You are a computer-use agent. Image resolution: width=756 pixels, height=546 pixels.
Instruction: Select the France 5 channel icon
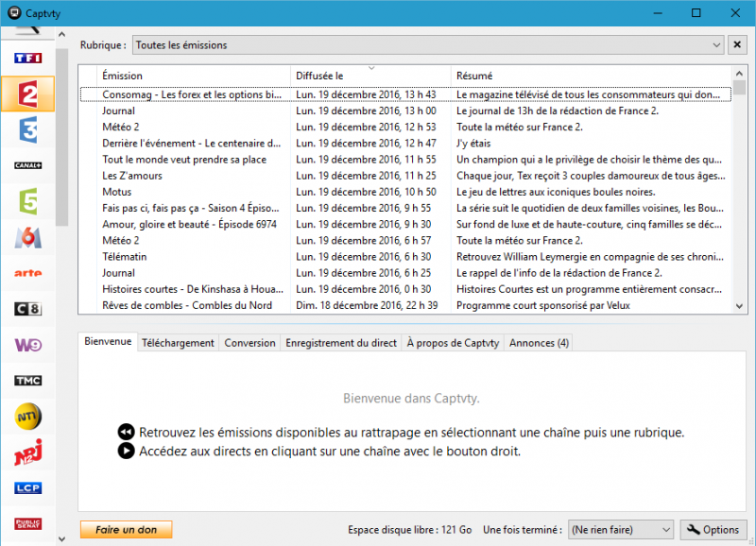point(28,201)
